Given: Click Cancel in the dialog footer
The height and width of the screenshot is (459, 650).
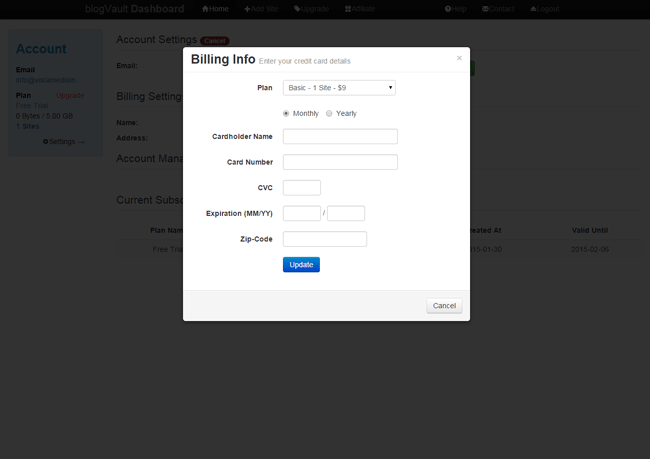Looking at the screenshot, I should pos(444,306).
